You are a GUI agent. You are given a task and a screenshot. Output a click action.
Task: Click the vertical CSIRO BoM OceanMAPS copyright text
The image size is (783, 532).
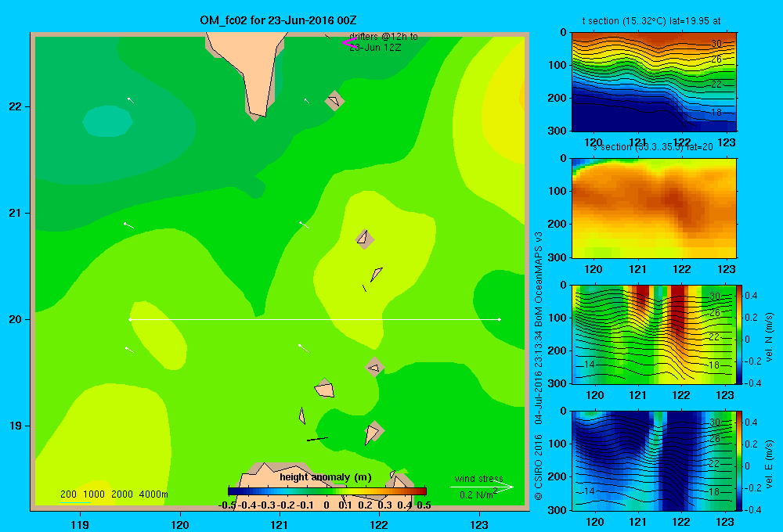click(x=539, y=366)
